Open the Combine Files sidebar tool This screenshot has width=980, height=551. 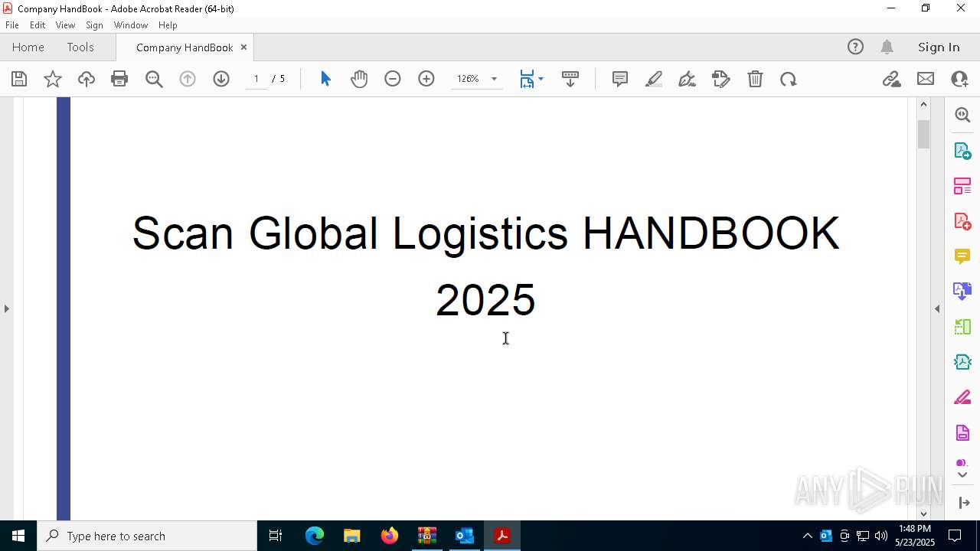(x=962, y=292)
